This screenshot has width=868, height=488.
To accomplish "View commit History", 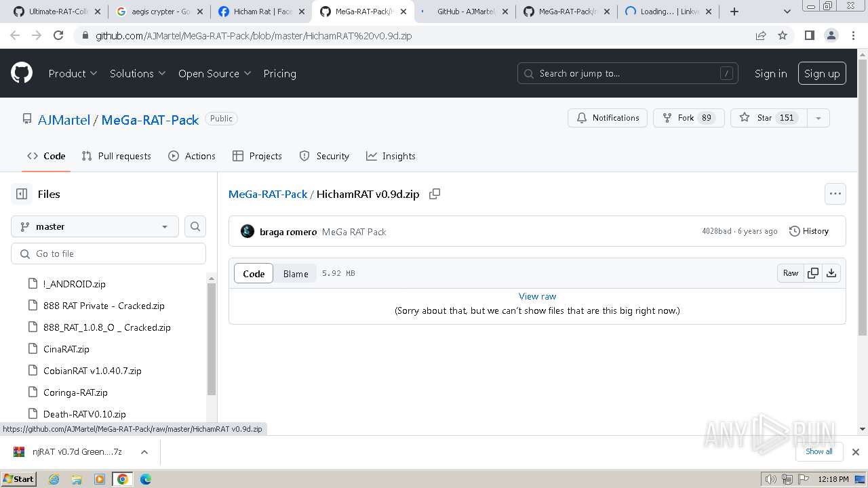I will click(x=809, y=231).
